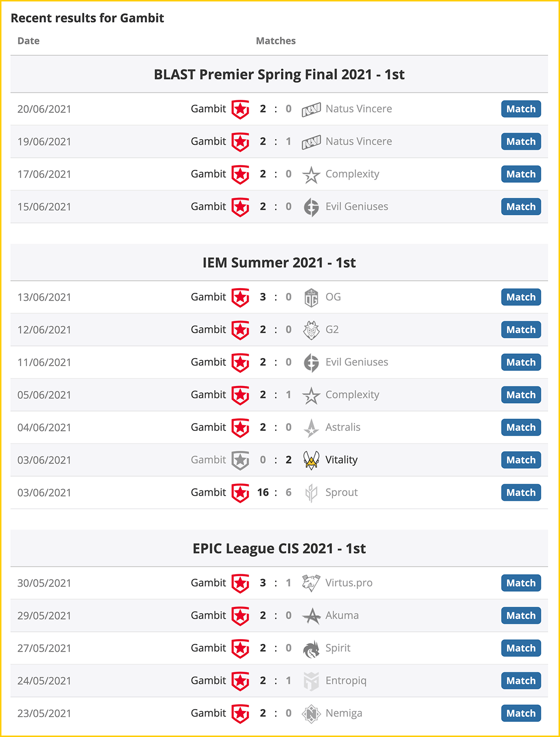Open the Match for 20/06/2021 Natus Vincere
560x737 pixels.
(x=521, y=109)
